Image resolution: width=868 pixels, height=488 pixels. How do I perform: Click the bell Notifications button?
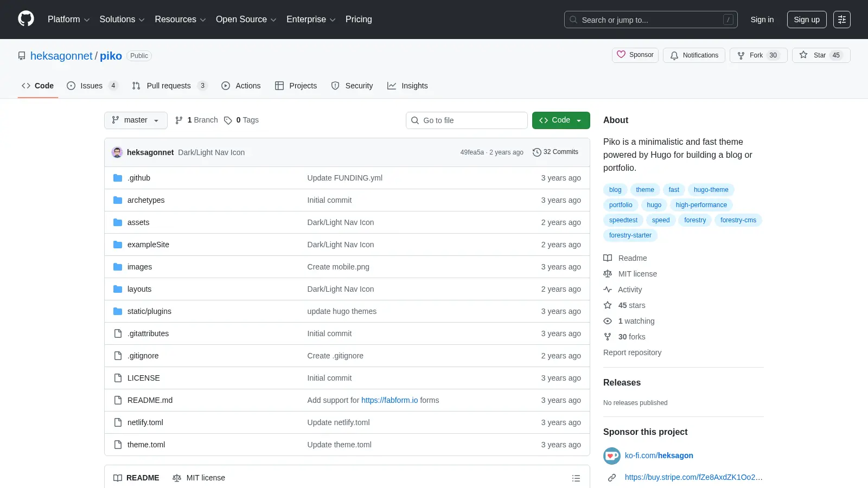point(694,55)
